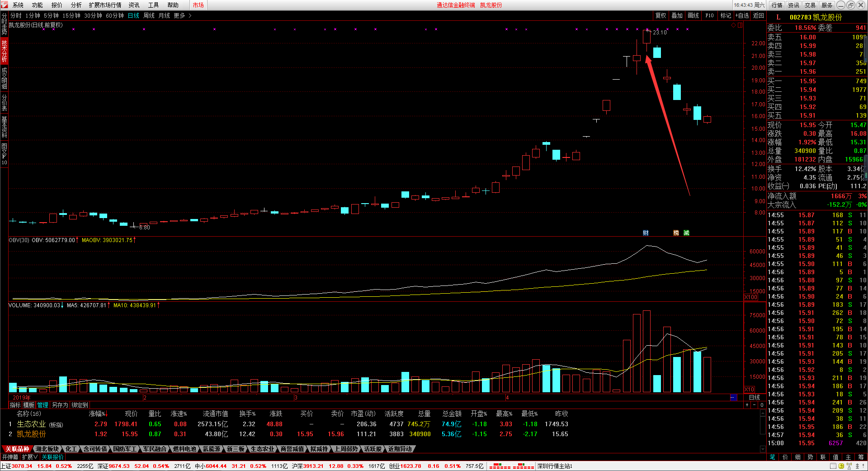Open the 分析 menu
The width and height of the screenshot is (868, 471).
tap(76, 5)
